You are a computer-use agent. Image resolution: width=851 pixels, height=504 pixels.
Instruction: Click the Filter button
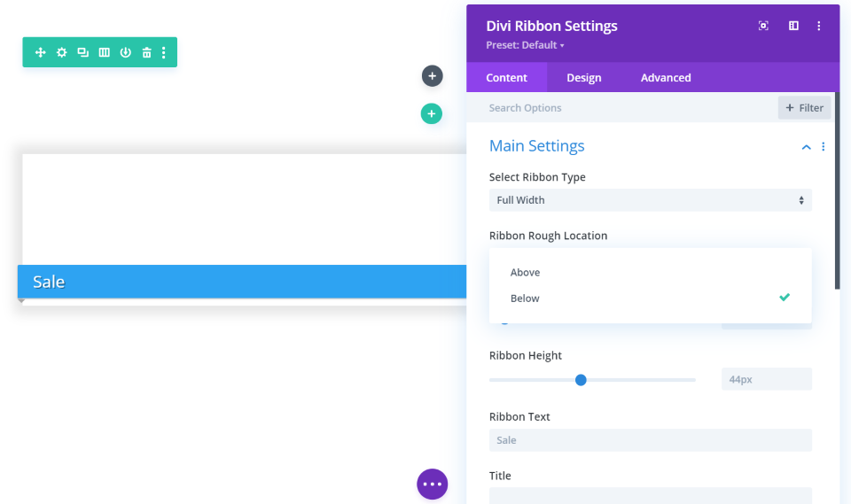click(x=804, y=108)
